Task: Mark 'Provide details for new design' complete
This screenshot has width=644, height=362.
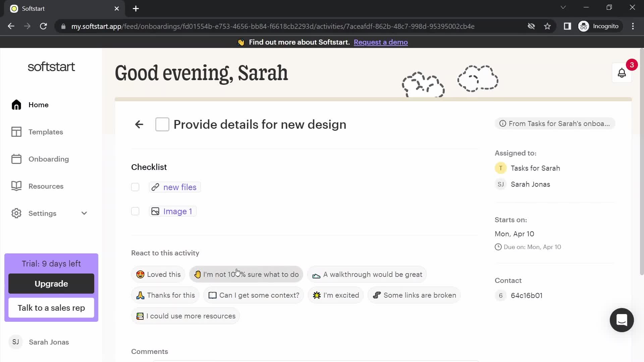Action: (162, 124)
